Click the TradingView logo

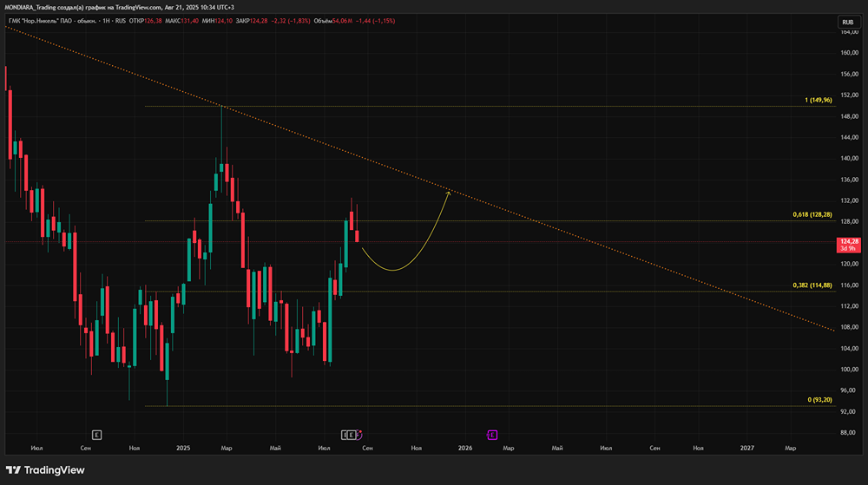pyautogui.click(x=45, y=470)
